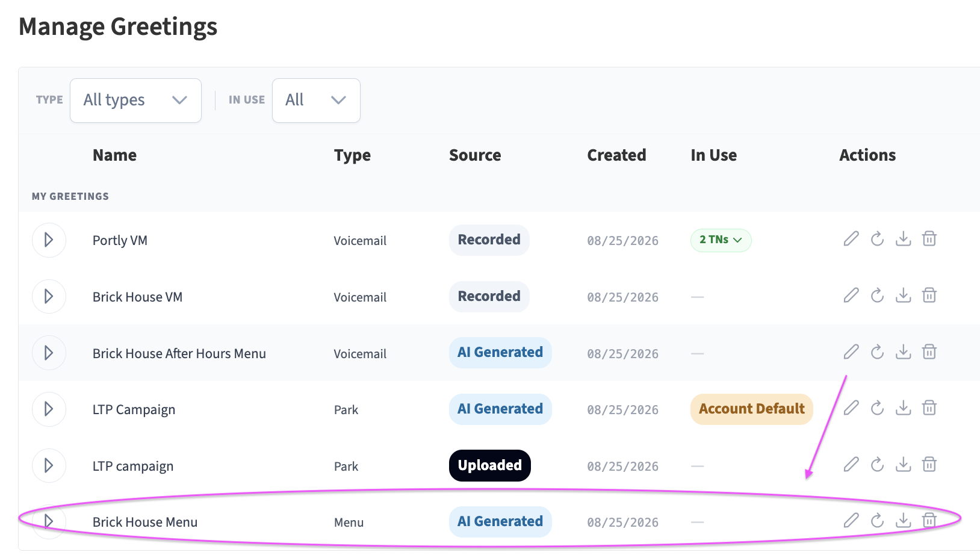
Task: Click the Recorded badge for Portly VM
Action: (x=489, y=240)
